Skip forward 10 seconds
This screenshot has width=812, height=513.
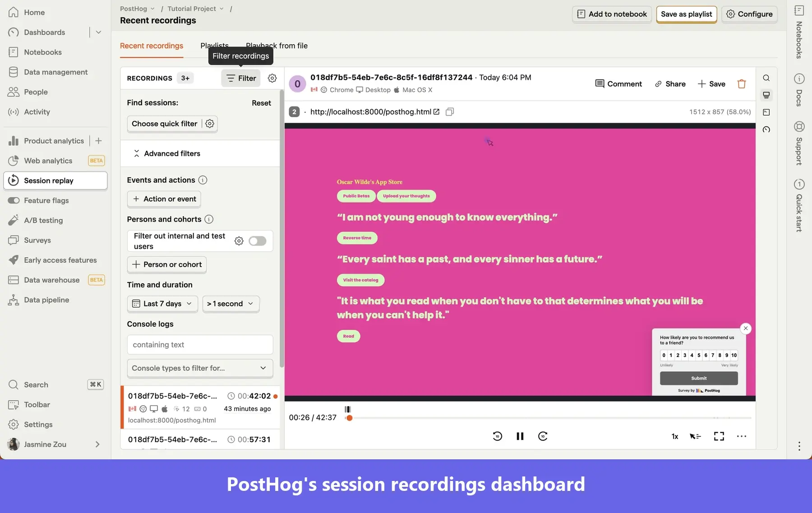pos(543,436)
